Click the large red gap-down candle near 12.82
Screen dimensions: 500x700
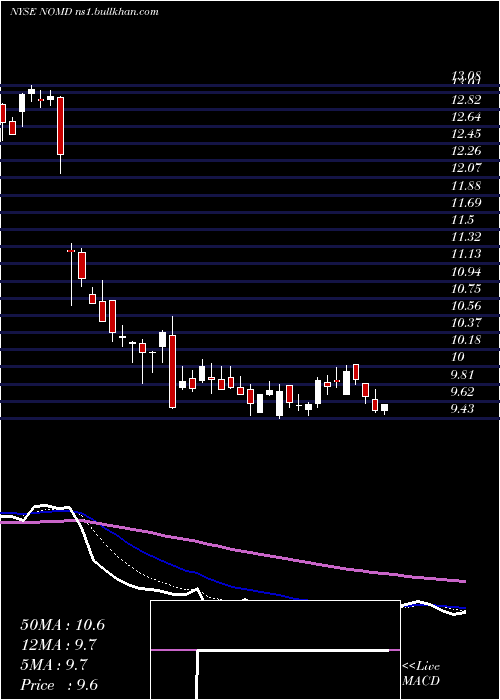pyautogui.click(x=60, y=126)
